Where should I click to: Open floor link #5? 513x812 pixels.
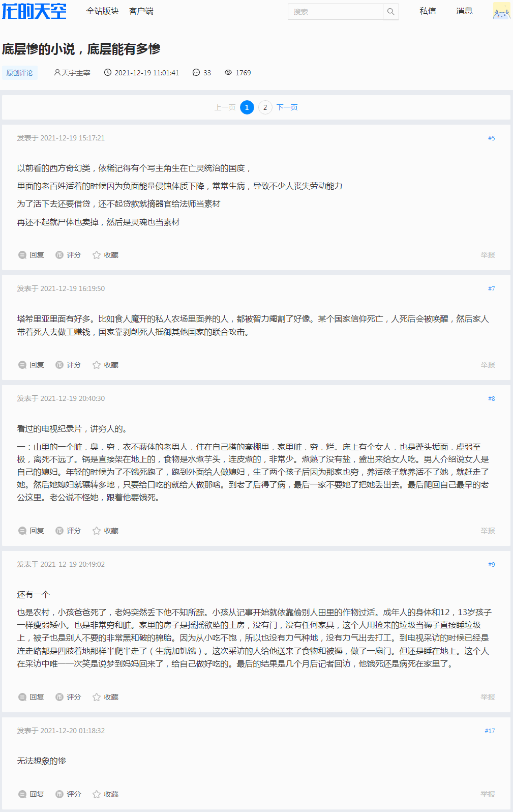(x=491, y=138)
